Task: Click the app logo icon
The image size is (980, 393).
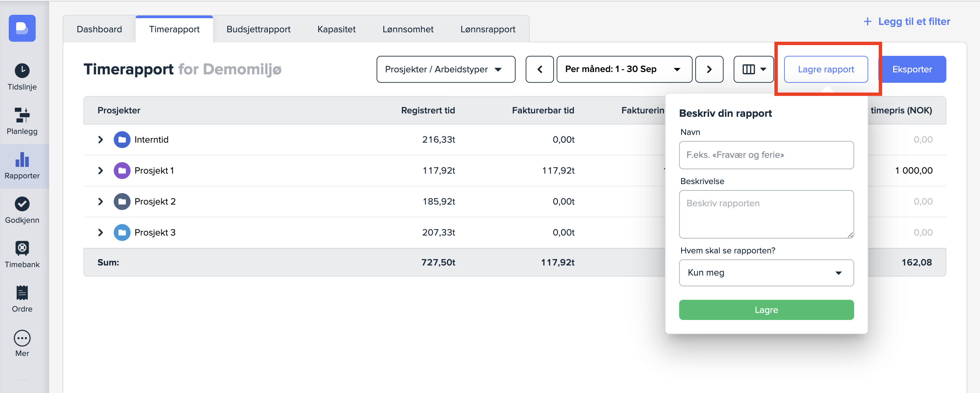Action: 22,28
